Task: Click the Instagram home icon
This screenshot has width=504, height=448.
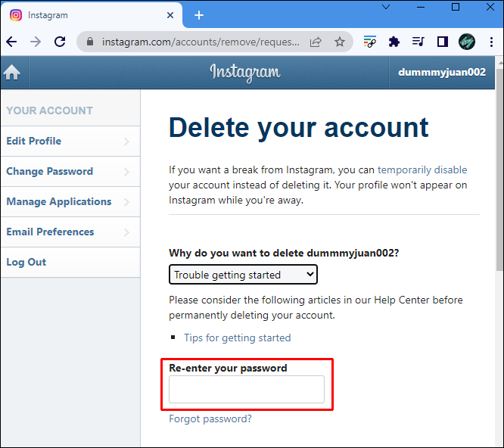Action: (11, 73)
